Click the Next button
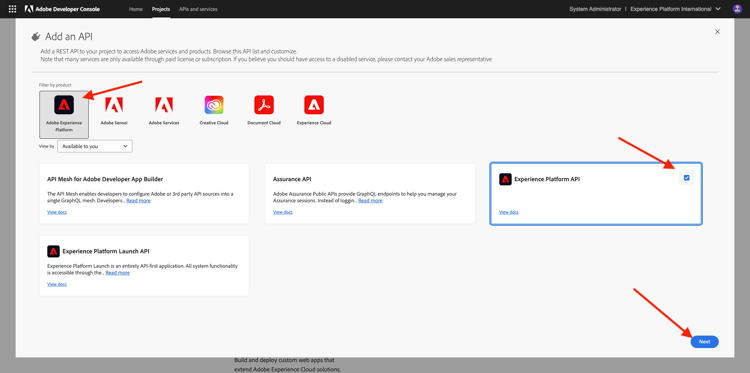Viewport: 750px width, 373px height. click(705, 342)
